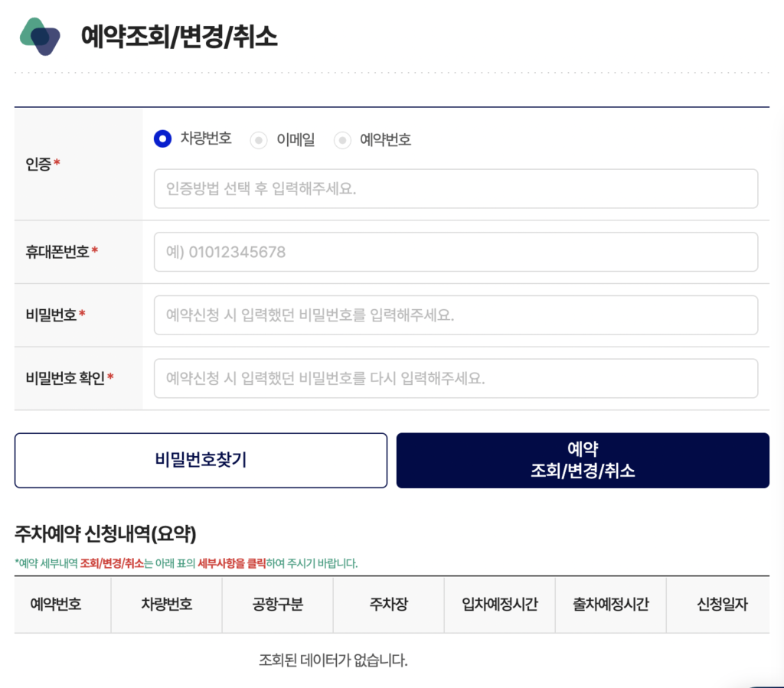784x688 pixels.
Task: Click the 비밀번호 input field
Action: pyautogui.click(x=456, y=315)
